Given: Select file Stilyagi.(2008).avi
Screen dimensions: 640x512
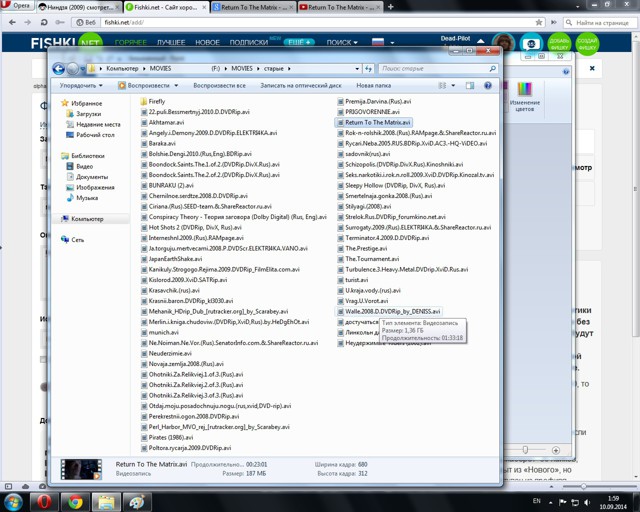Looking at the screenshot, I should 364,206.
